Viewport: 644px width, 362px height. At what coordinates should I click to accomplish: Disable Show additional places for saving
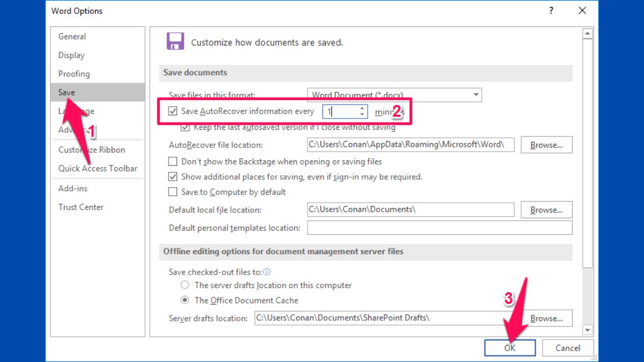(x=172, y=176)
